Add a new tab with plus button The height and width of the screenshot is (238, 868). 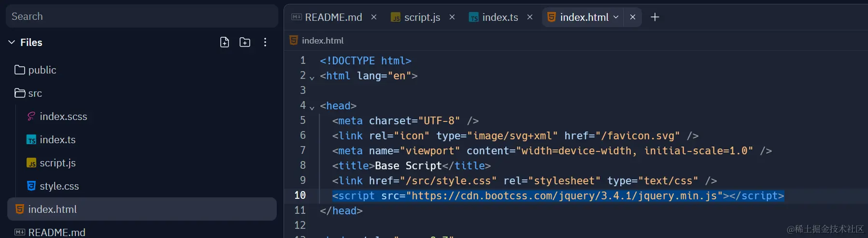pos(655,17)
